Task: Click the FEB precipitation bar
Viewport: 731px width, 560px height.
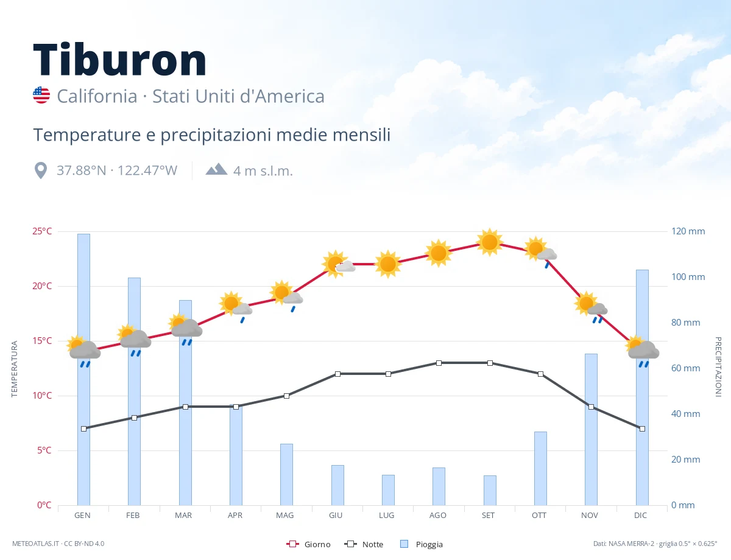Action: (134, 391)
